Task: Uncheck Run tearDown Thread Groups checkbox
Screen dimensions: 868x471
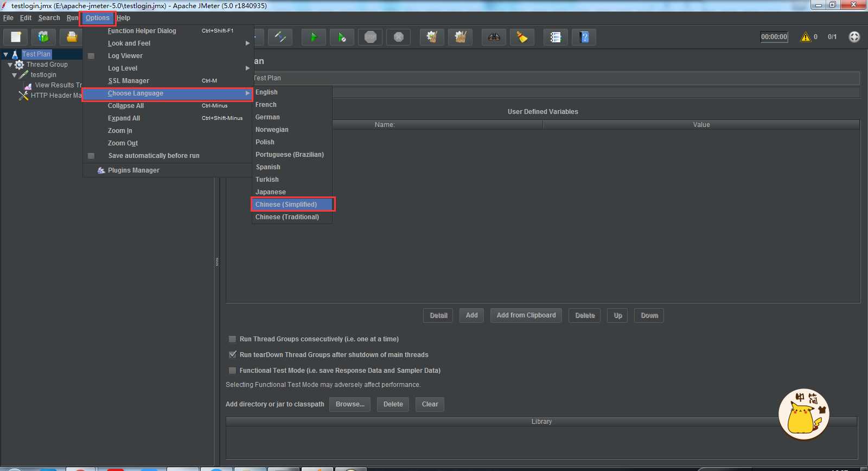Action: 232,355
